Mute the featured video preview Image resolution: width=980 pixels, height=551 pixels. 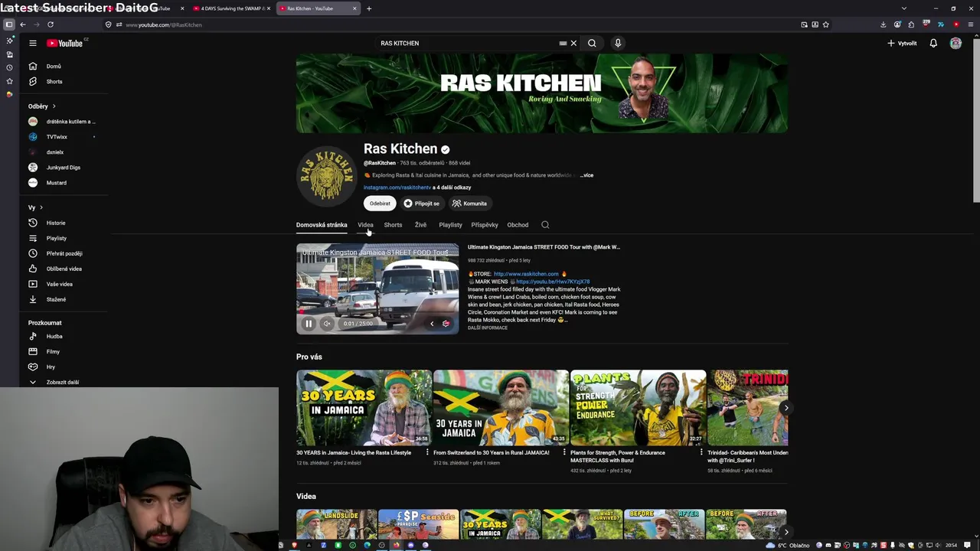tap(327, 324)
